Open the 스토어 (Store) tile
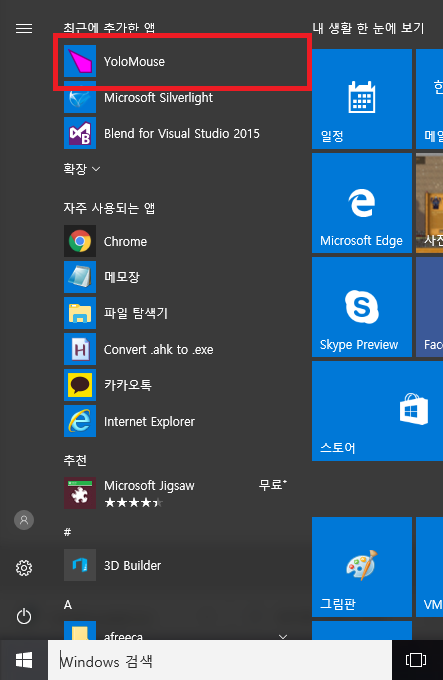The width and height of the screenshot is (443, 680). (x=378, y=411)
